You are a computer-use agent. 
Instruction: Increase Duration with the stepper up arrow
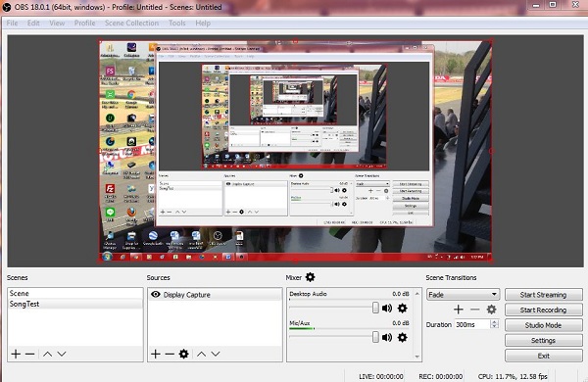pyautogui.click(x=495, y=322)
